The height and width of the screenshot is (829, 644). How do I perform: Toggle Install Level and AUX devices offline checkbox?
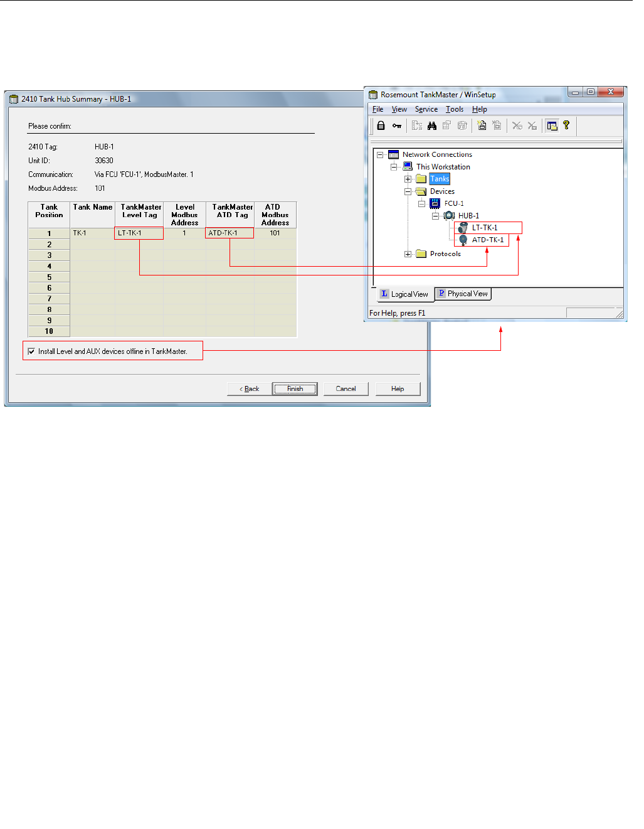(31, 351)
